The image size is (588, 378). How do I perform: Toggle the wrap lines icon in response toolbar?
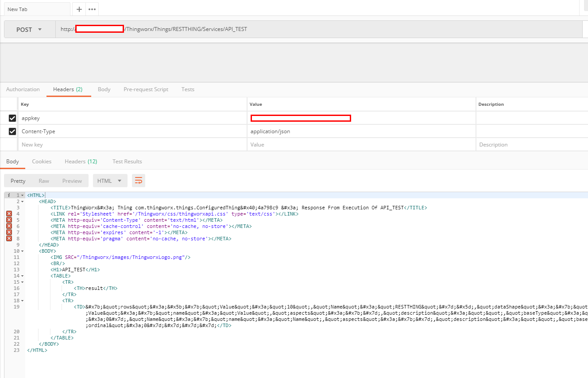(139, 181)
